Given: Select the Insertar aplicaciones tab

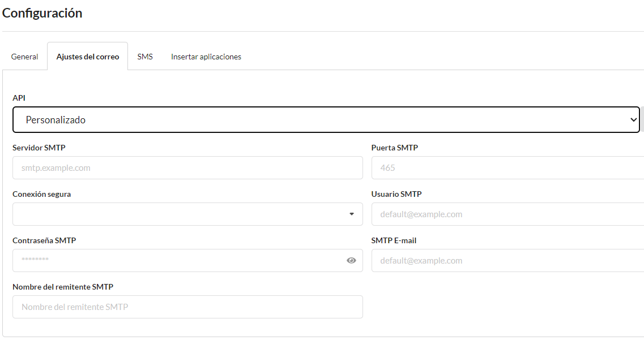Looking at the screenshot, I should coord(206,57).
